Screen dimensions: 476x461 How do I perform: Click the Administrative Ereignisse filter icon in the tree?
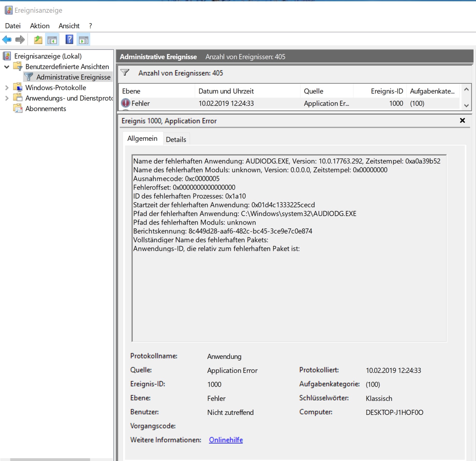[28, 77]
